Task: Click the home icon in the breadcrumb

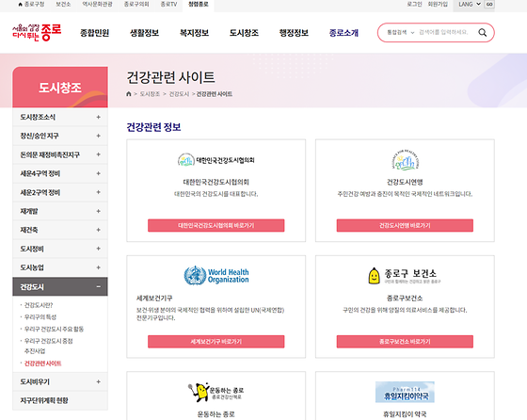Action: pos(128,94)
